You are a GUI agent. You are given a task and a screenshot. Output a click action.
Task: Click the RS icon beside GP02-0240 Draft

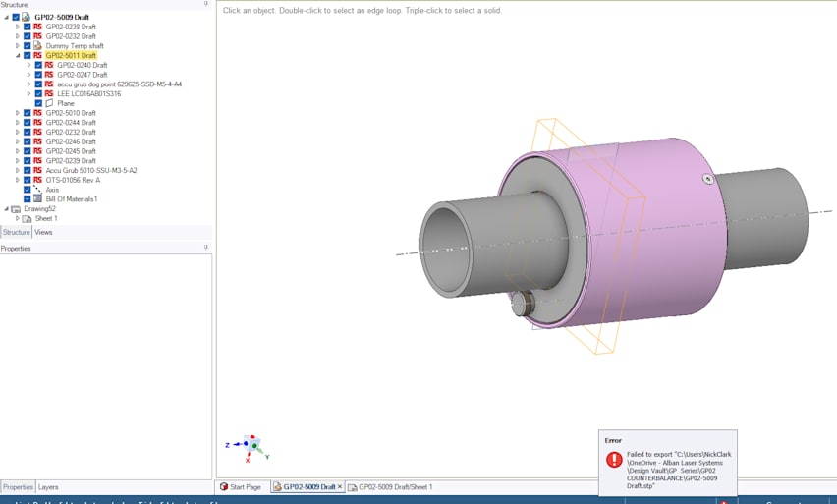[x=49, y=65]
